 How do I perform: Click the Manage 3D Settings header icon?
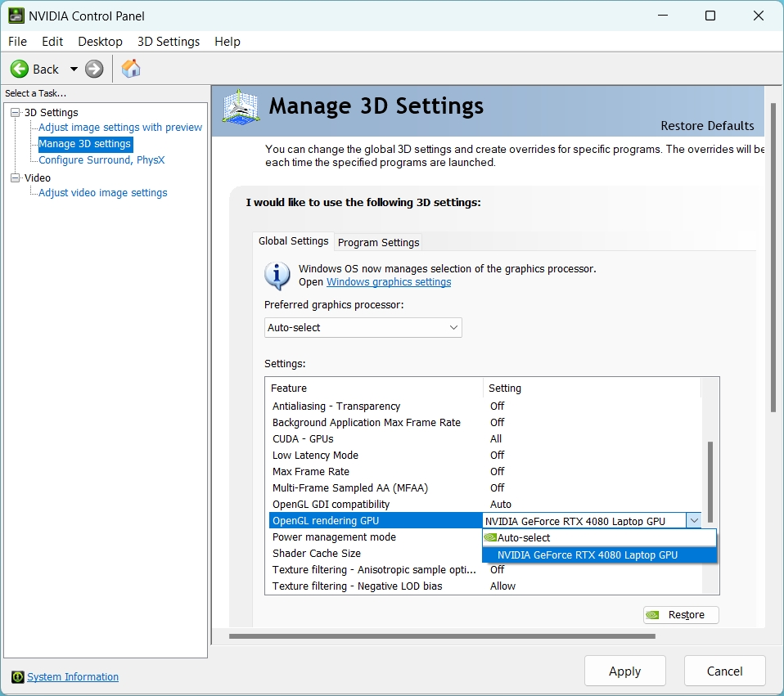pos(241,110)
